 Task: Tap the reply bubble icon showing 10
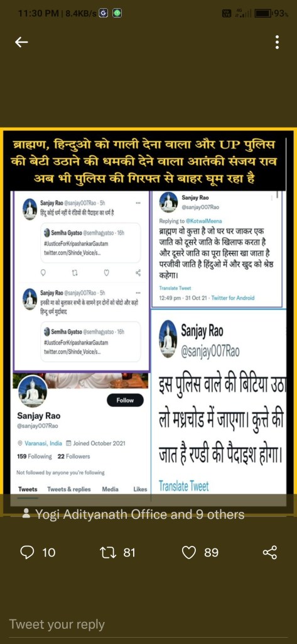pos(26,552)
